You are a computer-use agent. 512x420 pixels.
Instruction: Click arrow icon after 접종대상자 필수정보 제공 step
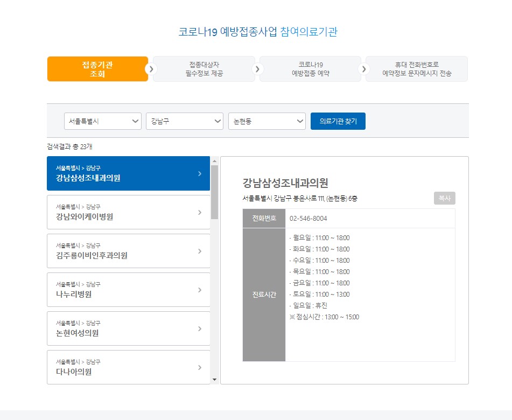pos(257,69)
